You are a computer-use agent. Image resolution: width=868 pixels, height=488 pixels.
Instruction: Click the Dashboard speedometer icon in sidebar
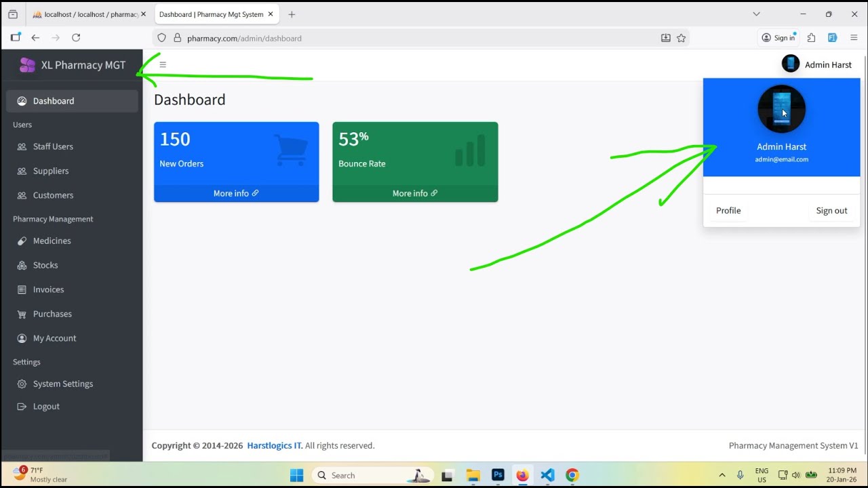coord(22,101)
